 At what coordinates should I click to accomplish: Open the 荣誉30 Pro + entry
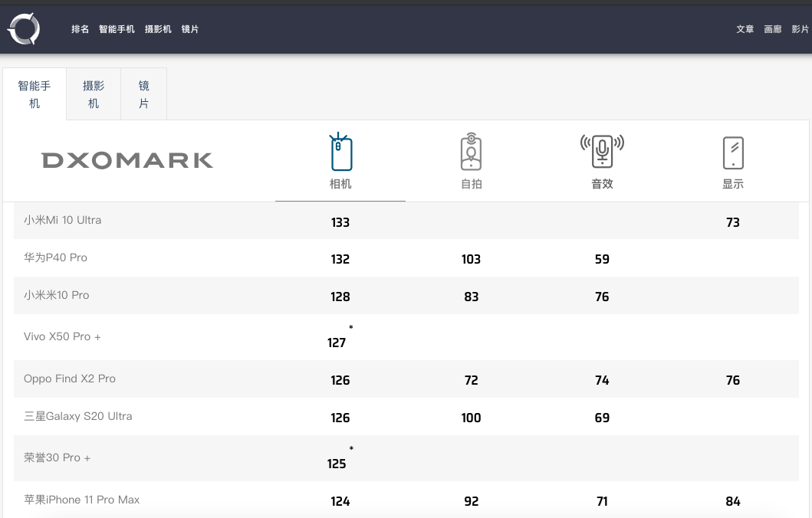[x=57, y=457]
